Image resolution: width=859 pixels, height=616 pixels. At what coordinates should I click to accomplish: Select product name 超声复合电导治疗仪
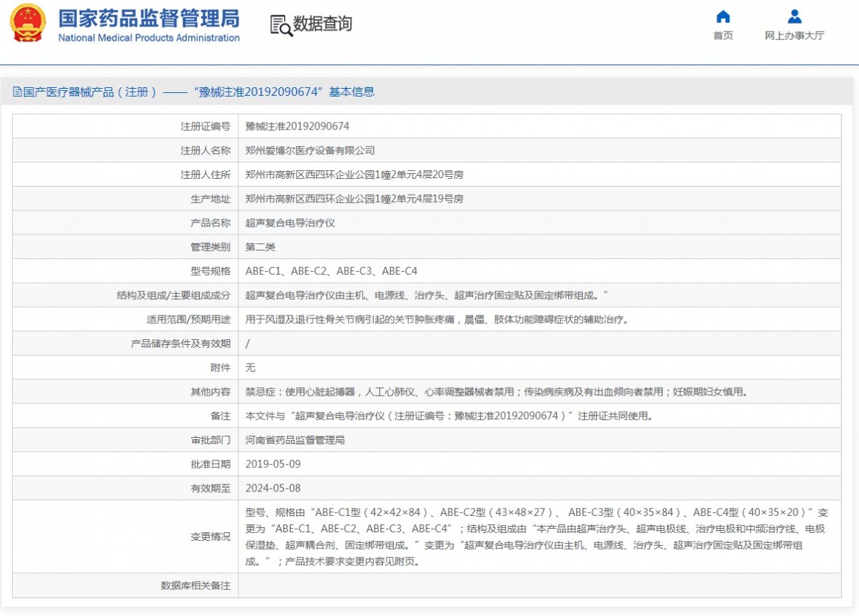(x=290, y=223)
